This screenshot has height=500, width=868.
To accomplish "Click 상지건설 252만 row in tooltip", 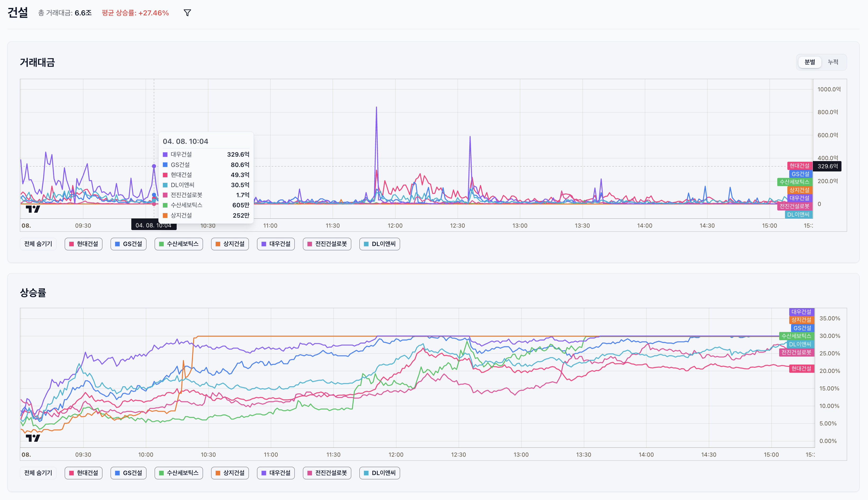I will pyautogui.click(x=206, y=215).
